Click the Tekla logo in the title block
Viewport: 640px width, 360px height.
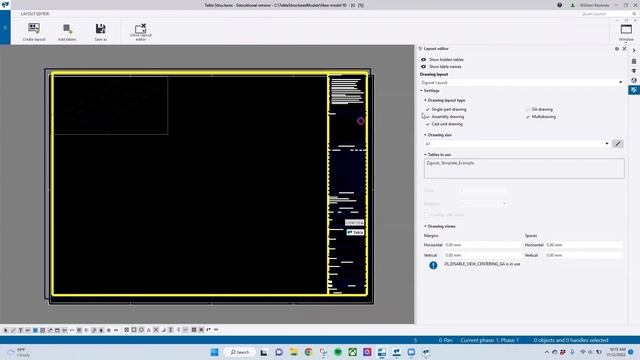pos(355,232)
